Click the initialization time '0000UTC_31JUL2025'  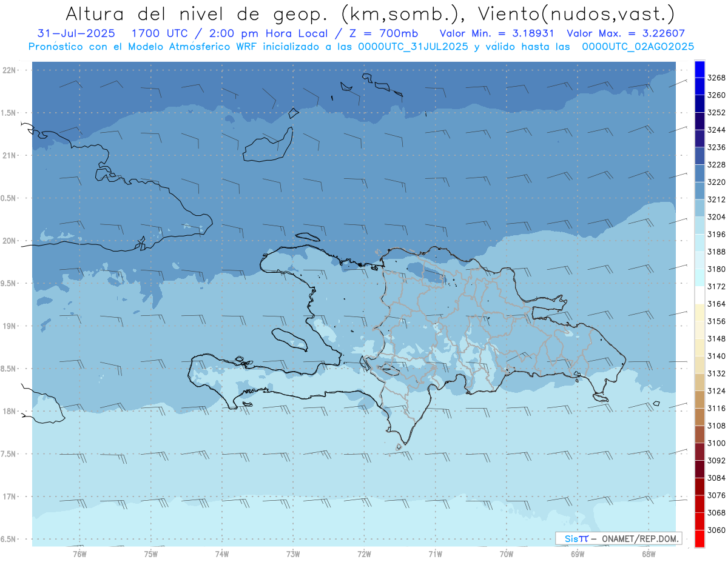point(413,47)
